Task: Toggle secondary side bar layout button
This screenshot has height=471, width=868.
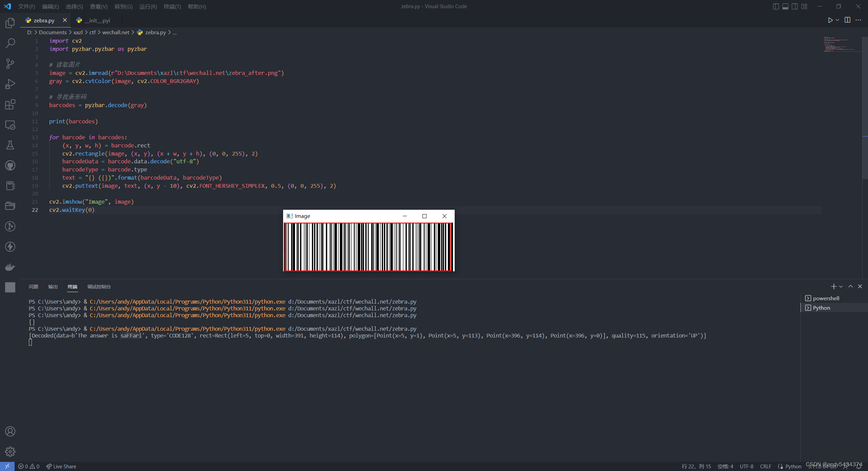Action: (795, 6)
